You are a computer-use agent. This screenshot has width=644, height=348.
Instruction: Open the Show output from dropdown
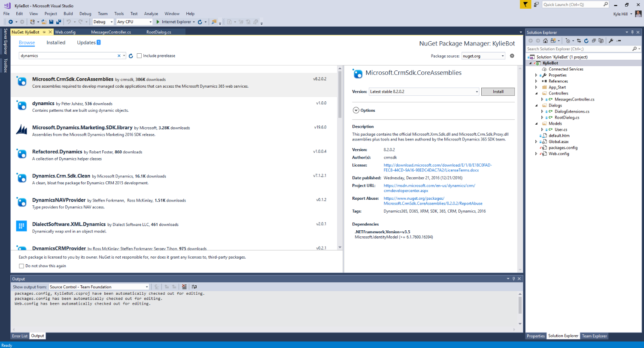pos(99,287)
